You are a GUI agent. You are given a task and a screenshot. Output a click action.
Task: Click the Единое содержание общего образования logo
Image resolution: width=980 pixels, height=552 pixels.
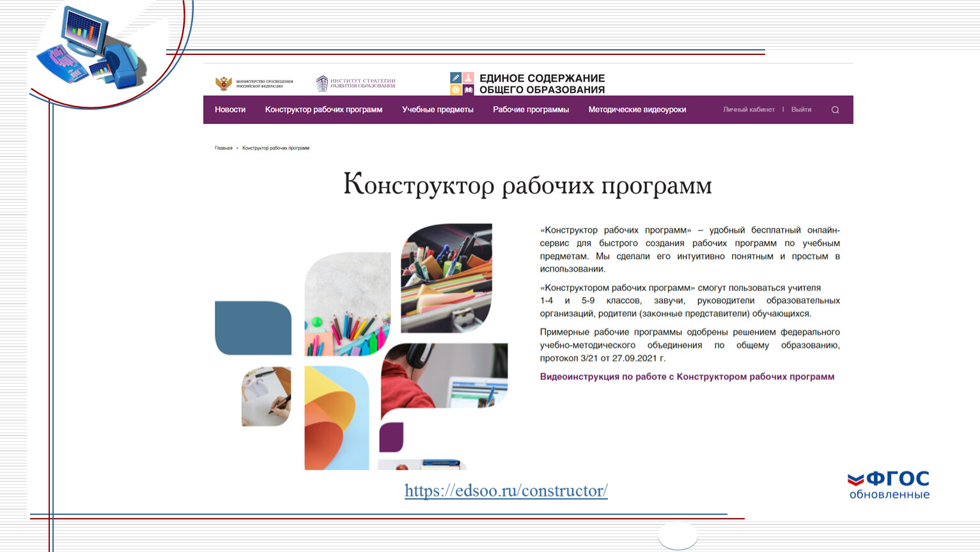point(528,84)
